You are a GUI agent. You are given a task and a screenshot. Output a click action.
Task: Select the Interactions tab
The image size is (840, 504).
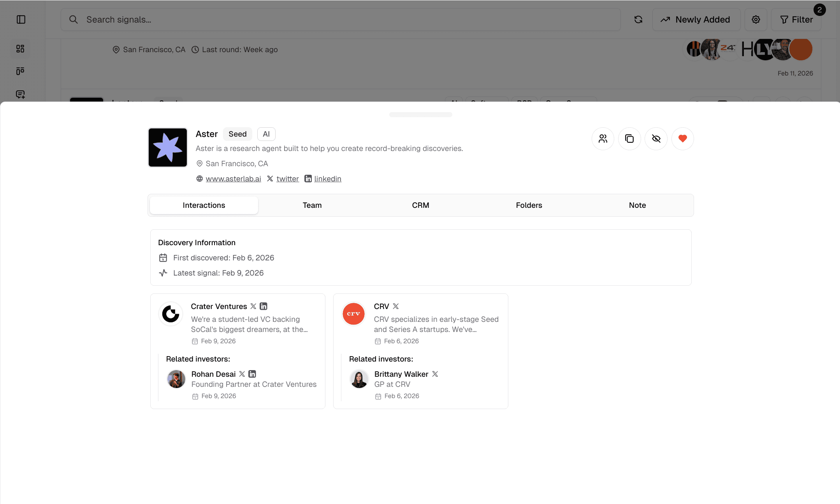pos(204,205)
